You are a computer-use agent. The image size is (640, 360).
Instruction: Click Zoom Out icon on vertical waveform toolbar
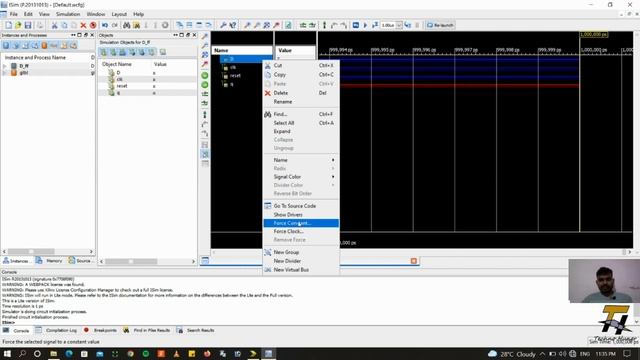(x=205, y=46)
